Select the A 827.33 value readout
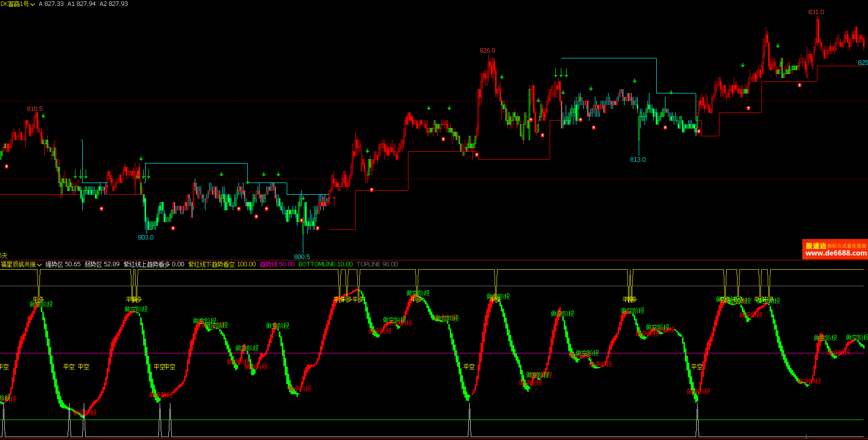Viewport: 868px width, 440px height. point(51,4)
